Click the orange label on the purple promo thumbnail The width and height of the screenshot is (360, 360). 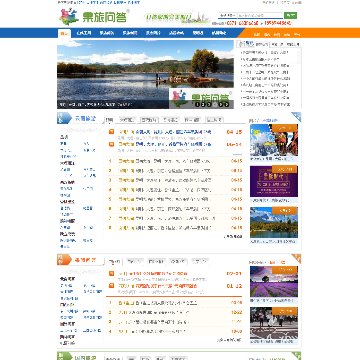pos(285,169)
